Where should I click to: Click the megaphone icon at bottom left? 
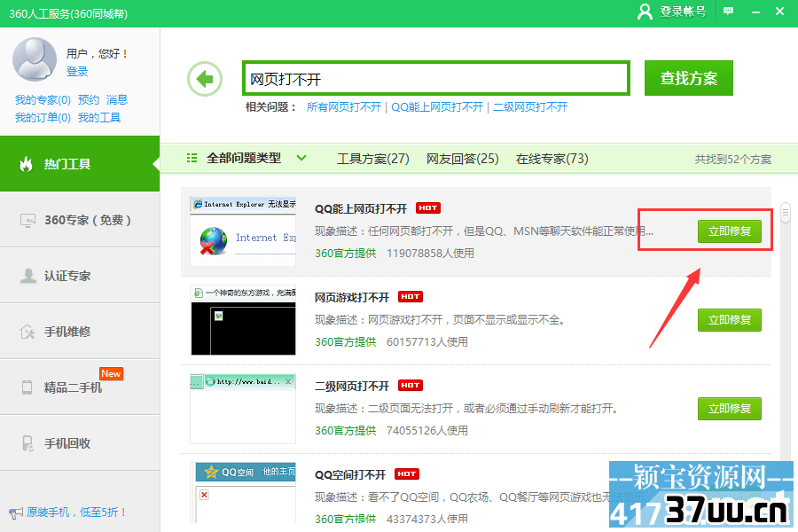(x=15, y=512)
